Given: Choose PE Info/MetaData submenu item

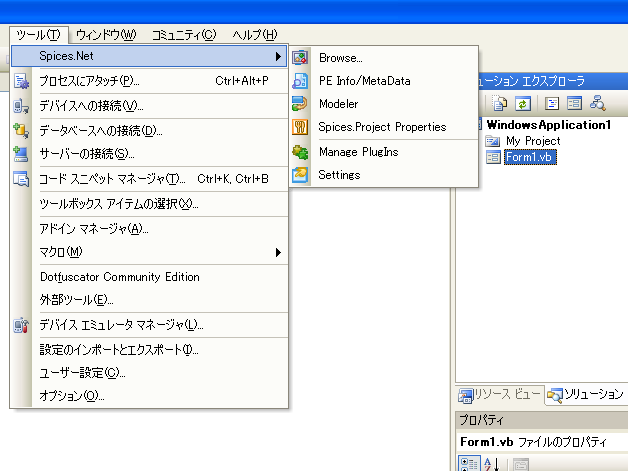Looking at the screenshot, I should click(384, 81).
